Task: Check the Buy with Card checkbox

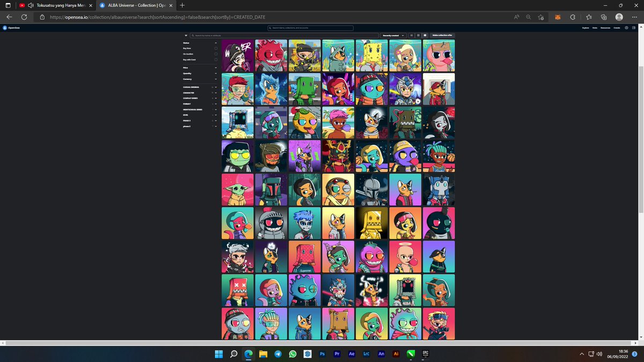Action: [x=216, y=60]
